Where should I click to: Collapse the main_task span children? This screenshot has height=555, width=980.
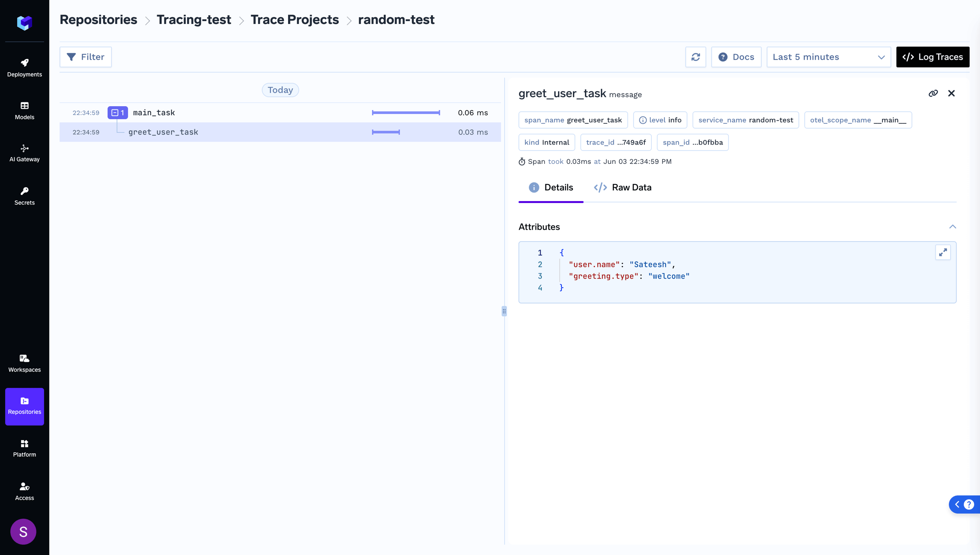pyautogui.click(x=118, y=112)
